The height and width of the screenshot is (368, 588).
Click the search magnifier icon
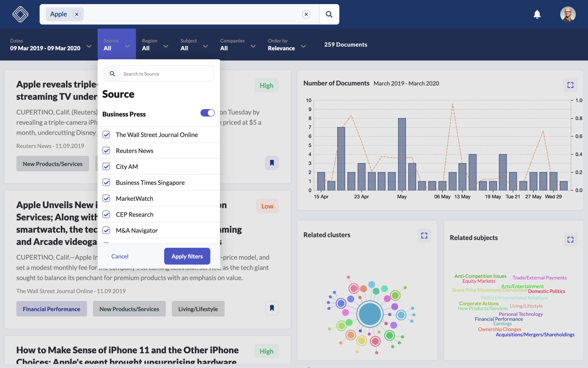pos(329,14)
